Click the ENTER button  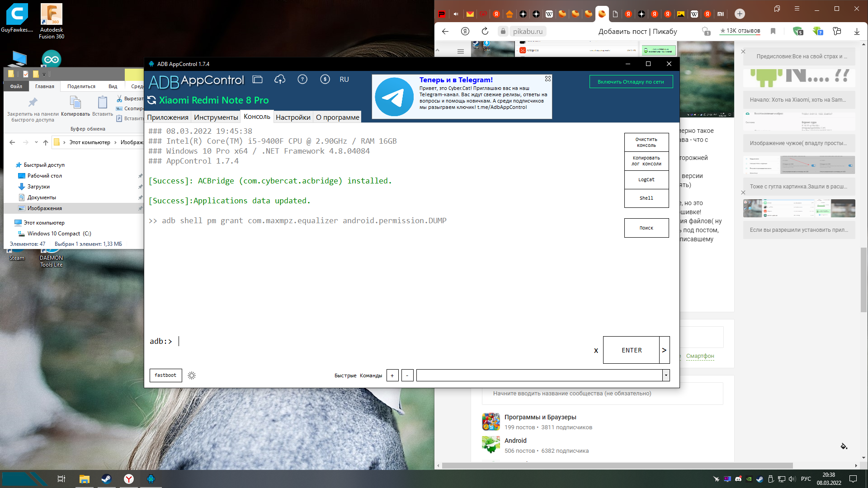click(x=631, y=350)
